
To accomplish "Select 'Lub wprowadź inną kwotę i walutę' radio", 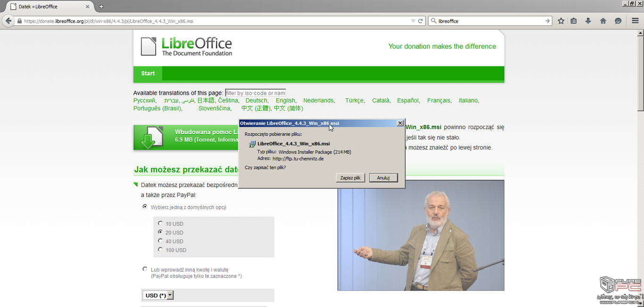I will tap(145, 269).
